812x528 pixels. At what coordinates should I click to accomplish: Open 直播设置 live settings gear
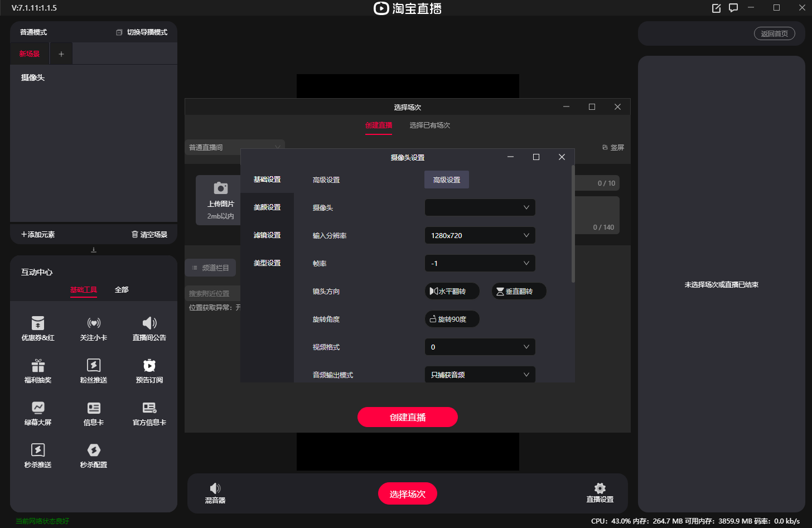(600, 493)
